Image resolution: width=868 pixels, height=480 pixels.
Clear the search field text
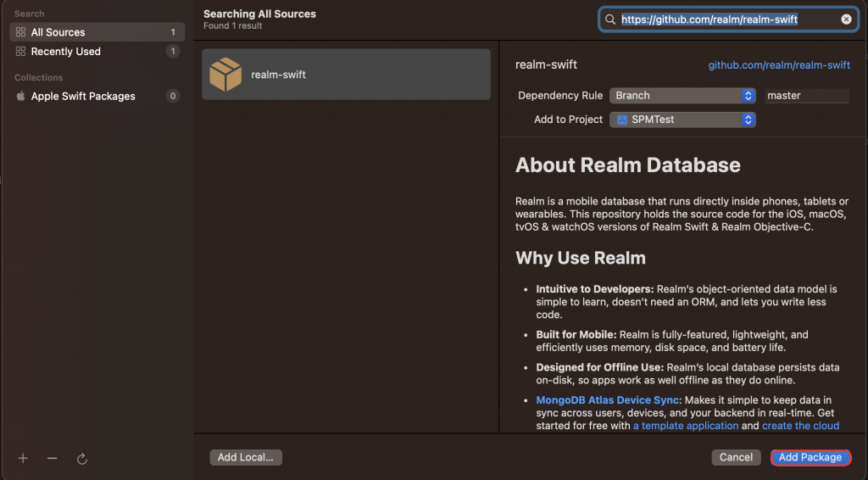(846, 20)
